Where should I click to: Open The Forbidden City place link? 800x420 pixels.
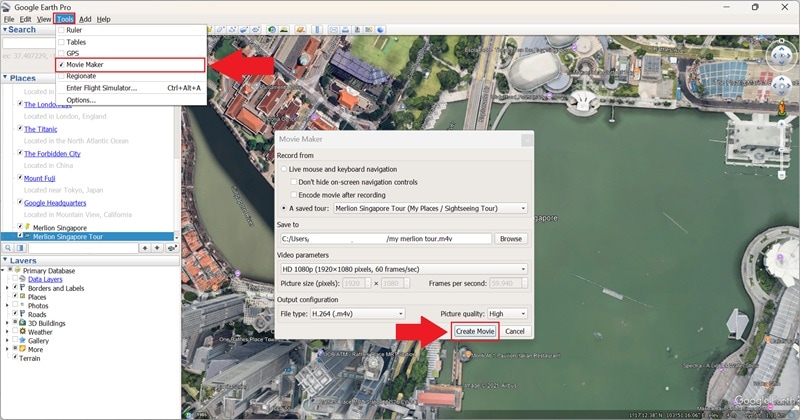click(x=52, y=154)
